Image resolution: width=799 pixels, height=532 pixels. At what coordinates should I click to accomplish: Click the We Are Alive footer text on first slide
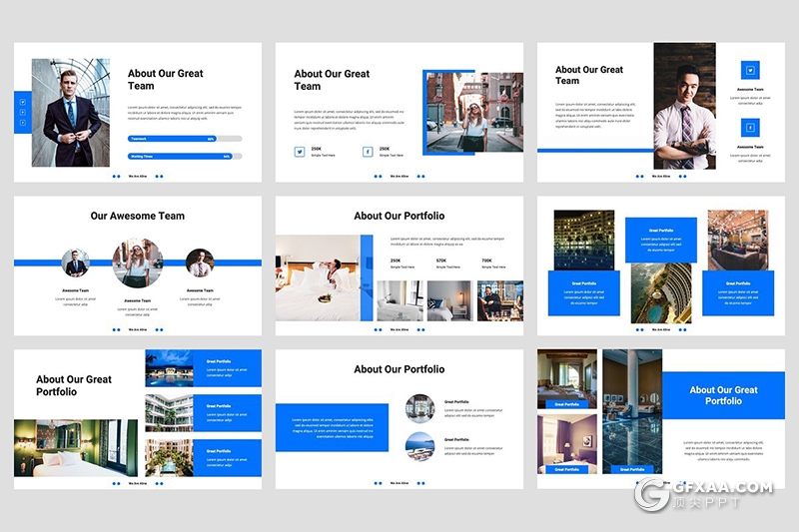pos(138,176)
